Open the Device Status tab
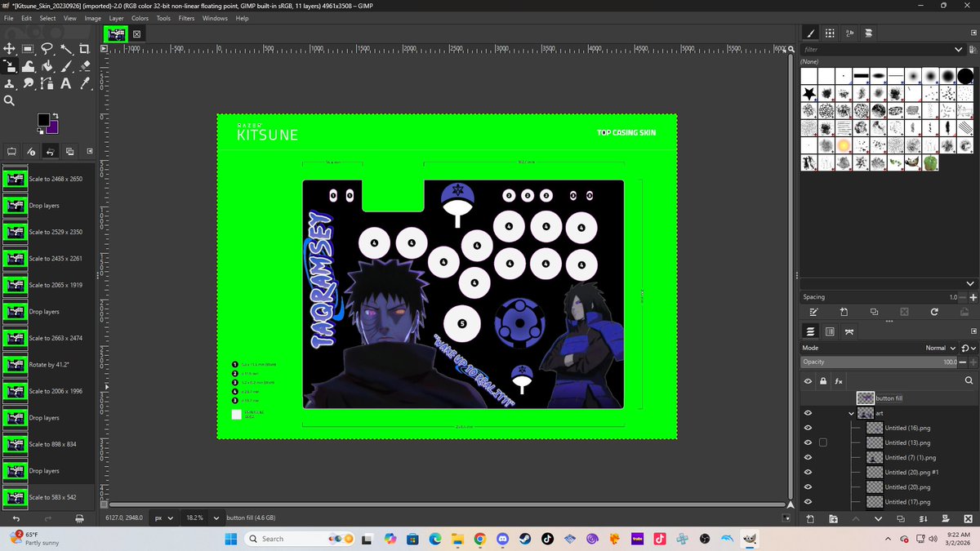Screen dimensions: 980x551 click(x=30, y=151)
